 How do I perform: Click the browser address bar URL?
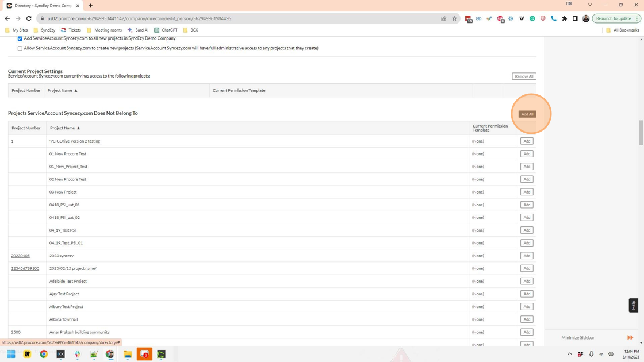pos(139,18)
